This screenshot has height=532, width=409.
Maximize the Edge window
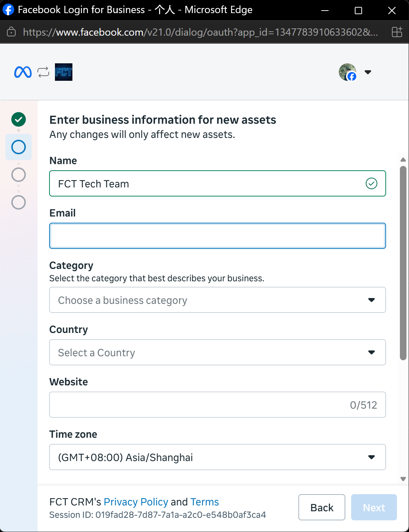tap(358, 10)
